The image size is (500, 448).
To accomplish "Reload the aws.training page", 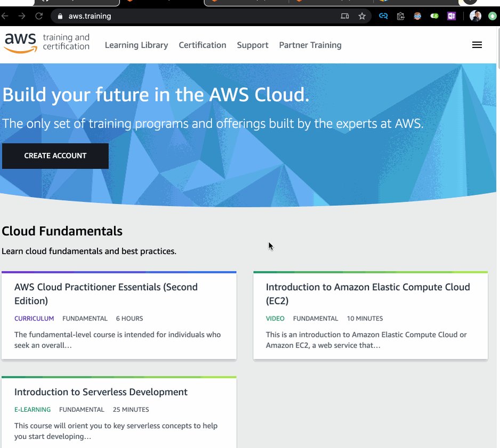I will (x=39, y=16).
